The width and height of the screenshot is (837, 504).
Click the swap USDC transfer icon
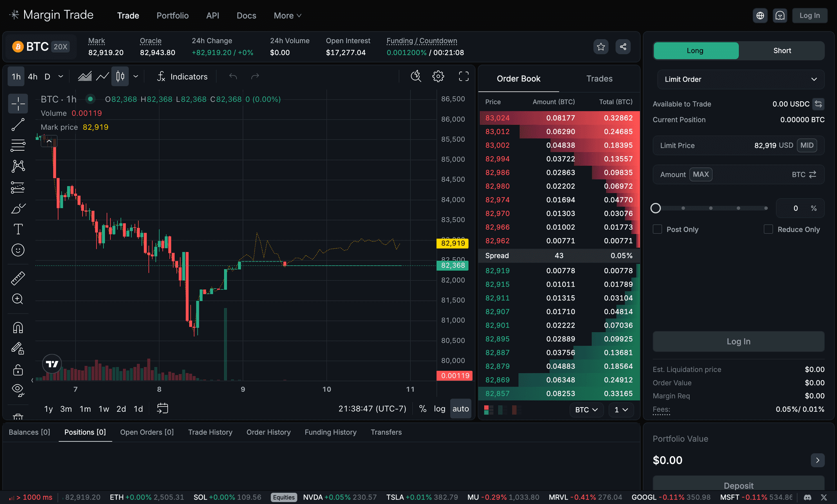[818, 104]
